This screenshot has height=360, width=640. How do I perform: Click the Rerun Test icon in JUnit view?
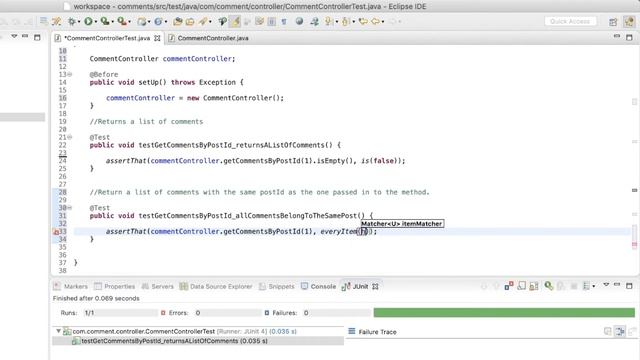[x=549, y=286]
